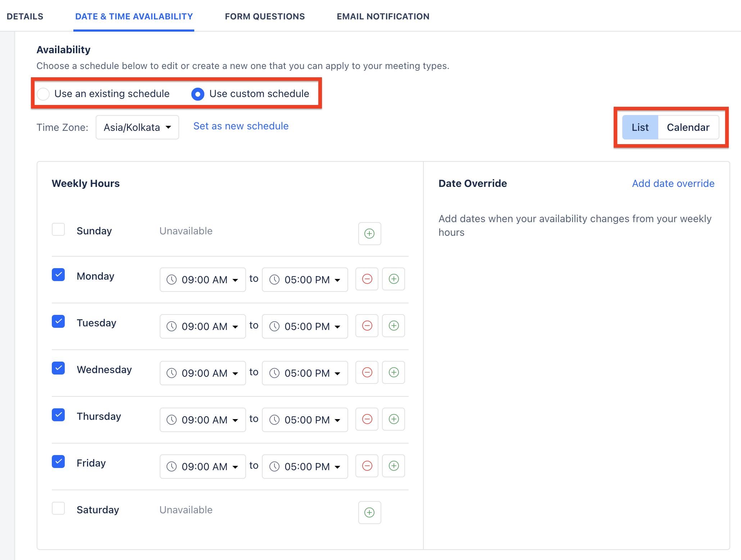The width and height of the screenshot is (741, 560).
Task: Switch to Calendar view
Action: 688,127
